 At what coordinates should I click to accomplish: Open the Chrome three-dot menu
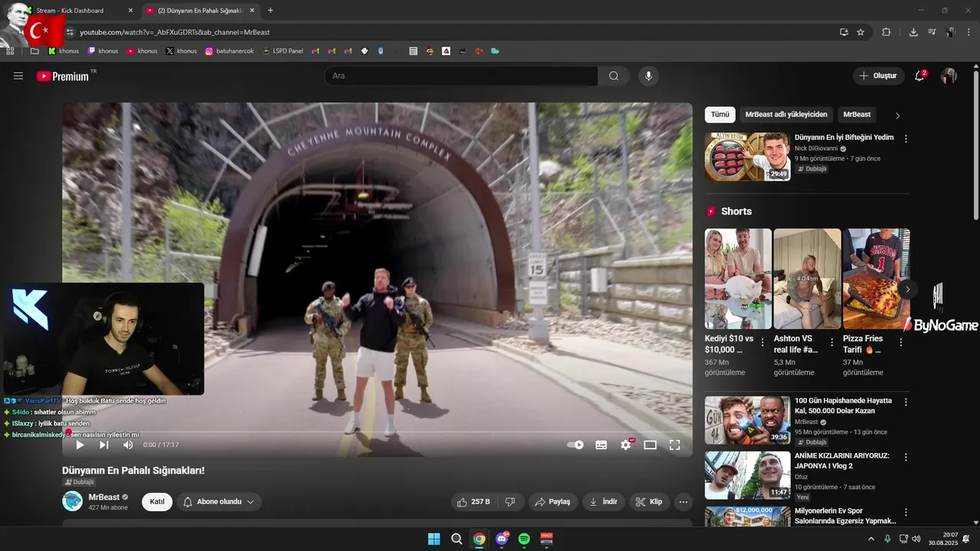pyautogui.click(x=969, y=32)
